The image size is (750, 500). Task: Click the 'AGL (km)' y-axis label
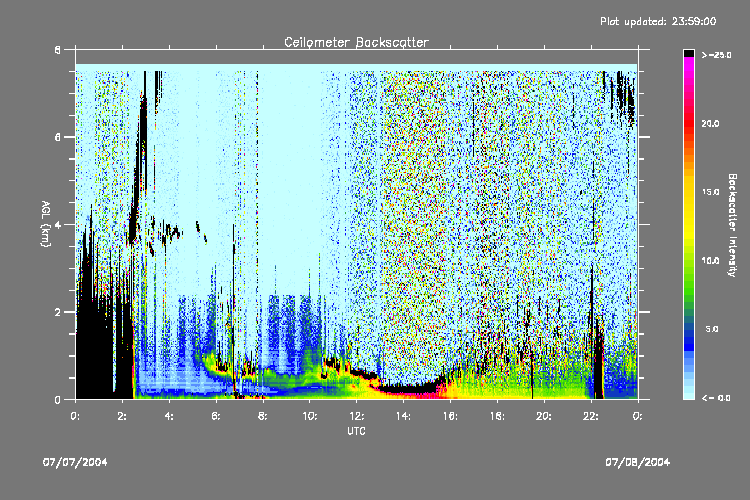(x=45, y=224)
